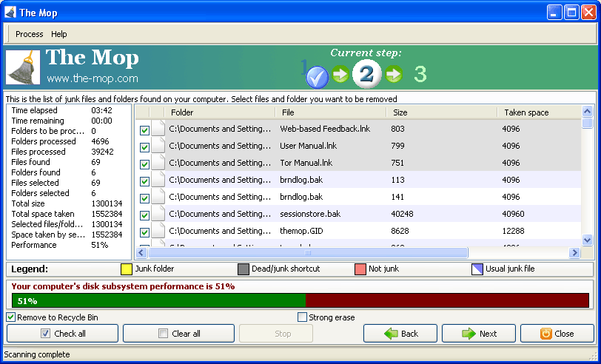The width and height of the screenshot is (601, 364).
Task: Click the Files processed value 39242
Action: tap(102, 152)
